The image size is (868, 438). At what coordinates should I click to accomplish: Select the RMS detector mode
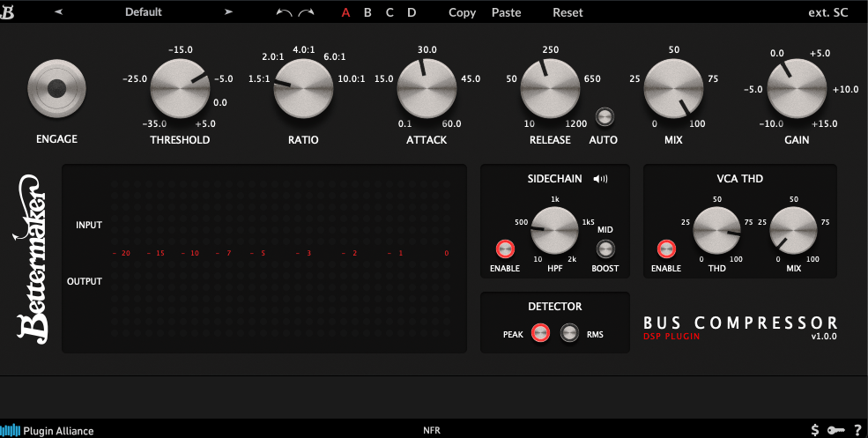pos(570,334)
